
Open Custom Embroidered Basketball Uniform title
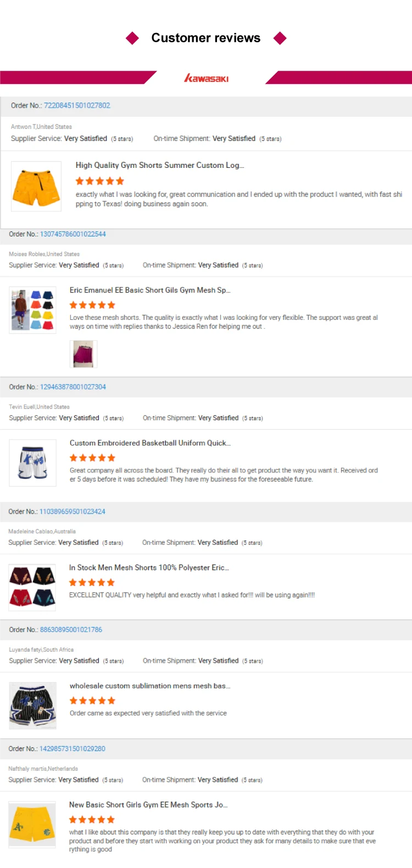point(149,443)
